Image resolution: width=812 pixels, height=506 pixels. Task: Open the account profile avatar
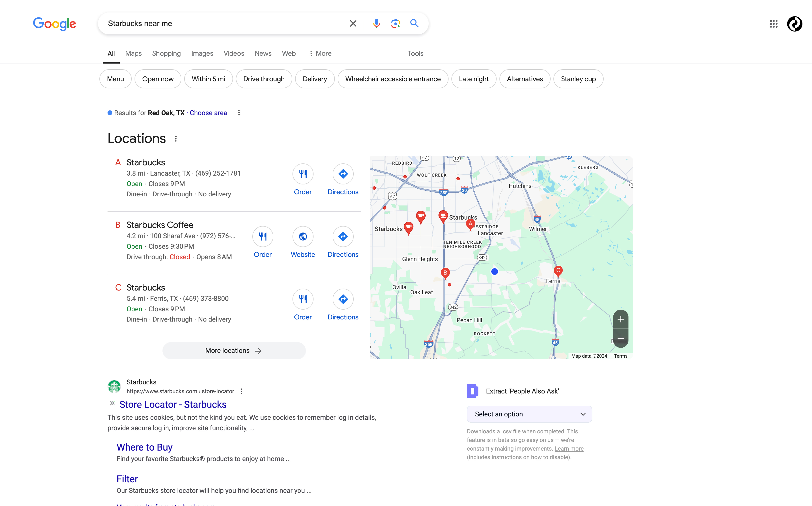pos(795,24)
